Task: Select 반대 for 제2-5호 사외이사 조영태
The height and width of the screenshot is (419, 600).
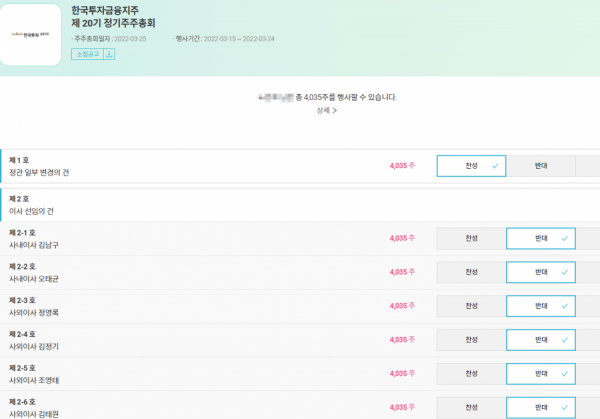Action: click(541, 374)
